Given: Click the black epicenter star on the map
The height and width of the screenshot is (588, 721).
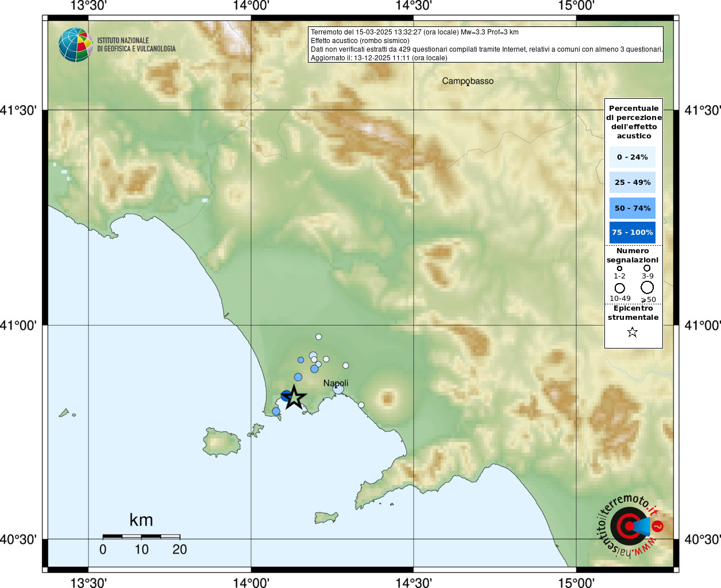Looking at the screenshot, I should (294, 397).
